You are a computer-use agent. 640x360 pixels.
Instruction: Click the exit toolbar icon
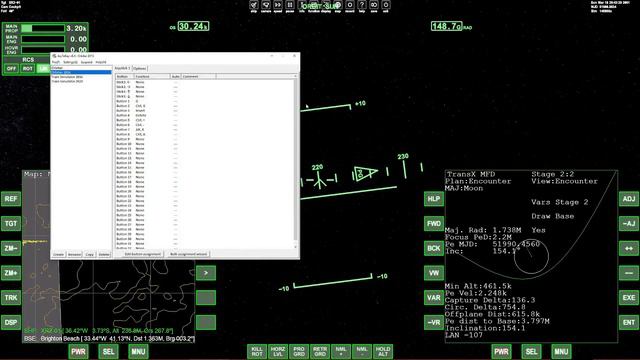point(386,5)
